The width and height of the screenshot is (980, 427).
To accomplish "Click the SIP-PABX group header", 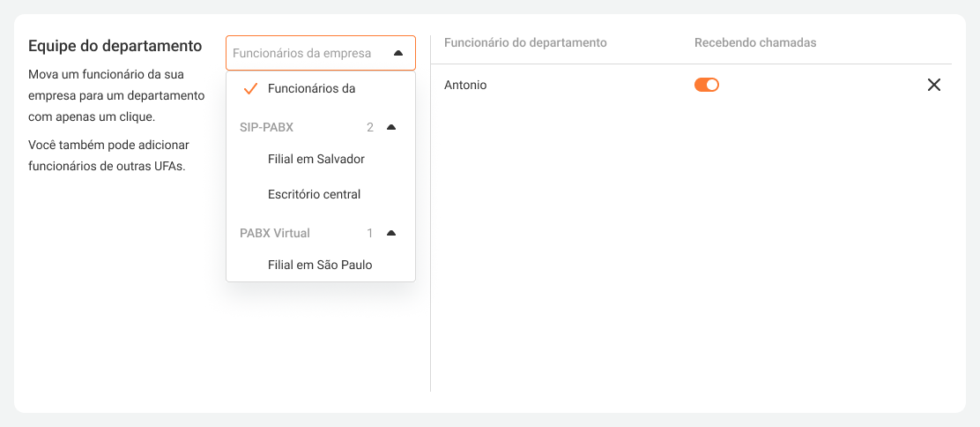I will [266, 127].
